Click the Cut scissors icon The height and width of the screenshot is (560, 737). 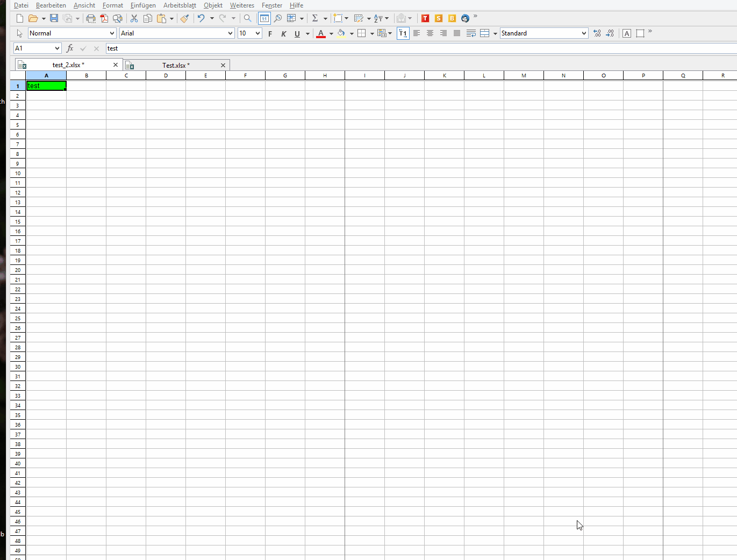pyautogui.click(x=134, y=18)
